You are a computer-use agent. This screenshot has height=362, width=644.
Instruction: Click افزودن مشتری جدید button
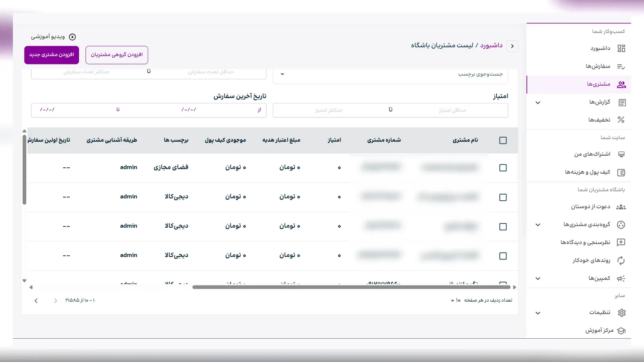(52, 55)
